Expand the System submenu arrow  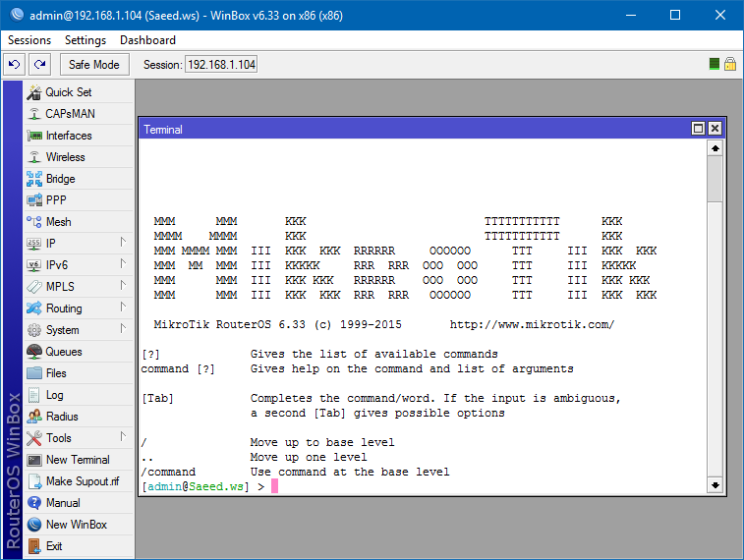(123, 328)
